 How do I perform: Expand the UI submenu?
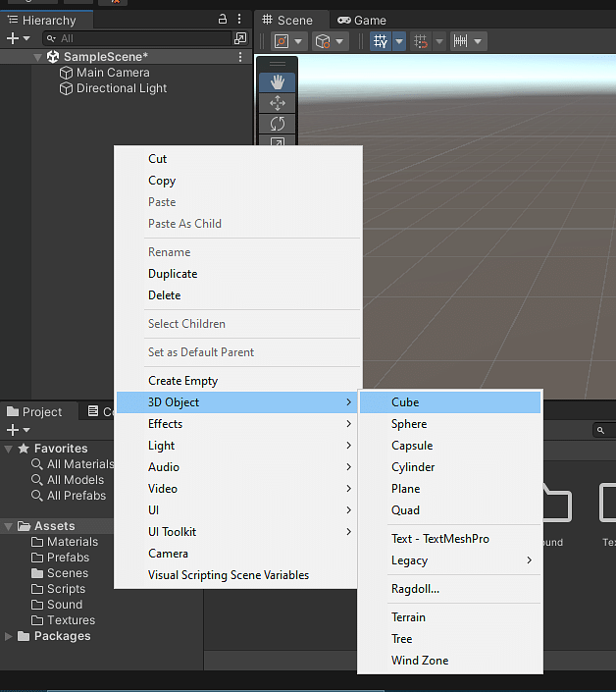236,510
